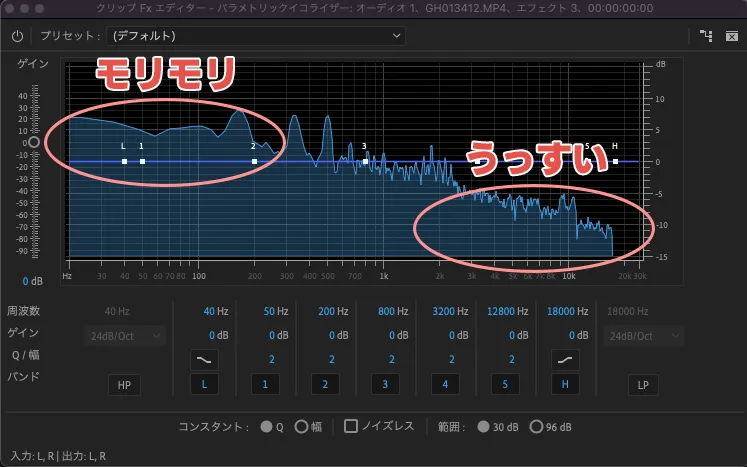
Task: Click the H control point on the EQ graph
Action: click(x=615, y=161)
